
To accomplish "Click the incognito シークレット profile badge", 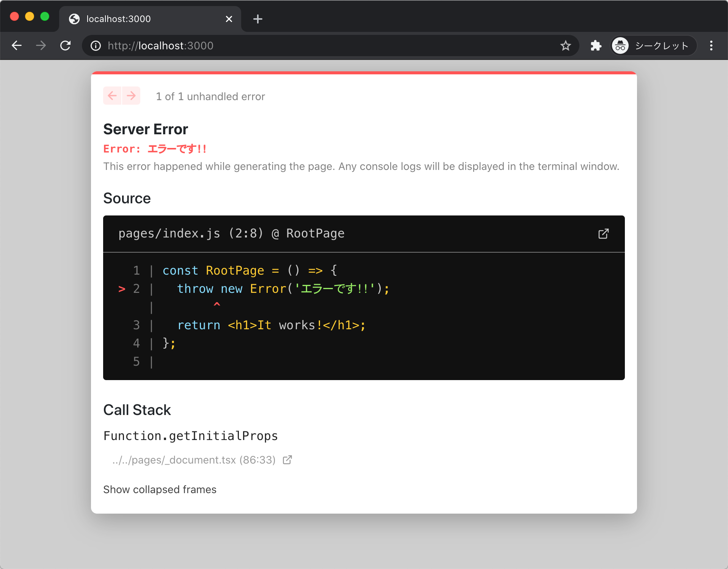I will (654, 46).
